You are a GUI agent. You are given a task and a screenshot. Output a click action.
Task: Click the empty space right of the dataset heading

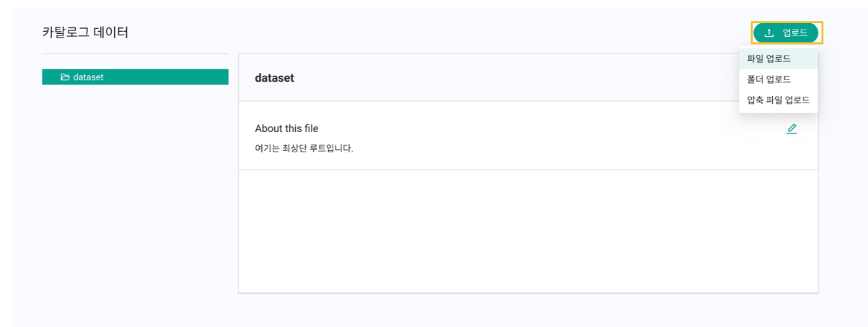click(x=505, y=78)
